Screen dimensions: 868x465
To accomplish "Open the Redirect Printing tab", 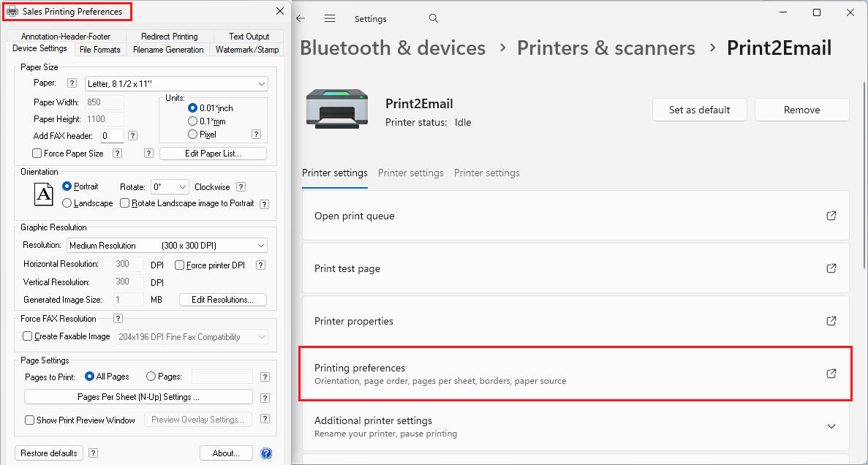I will point(170,37).
